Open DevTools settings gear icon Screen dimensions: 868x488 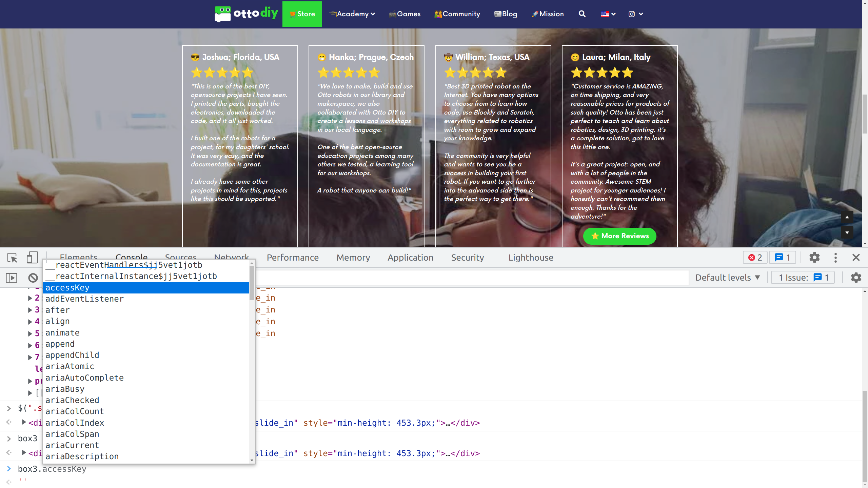coord(814,258)
